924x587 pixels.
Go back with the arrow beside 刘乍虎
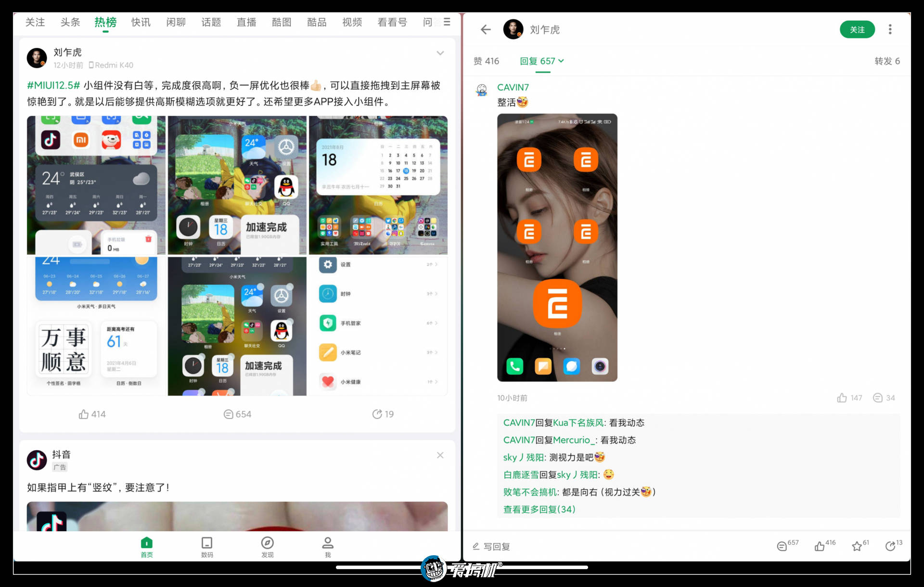[x=486, y=29]
